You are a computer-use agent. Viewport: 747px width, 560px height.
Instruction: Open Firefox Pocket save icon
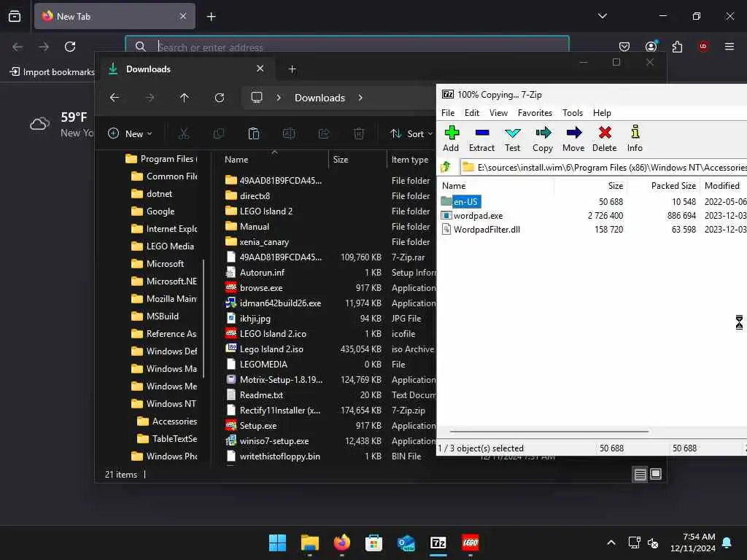tap(624, 47)
